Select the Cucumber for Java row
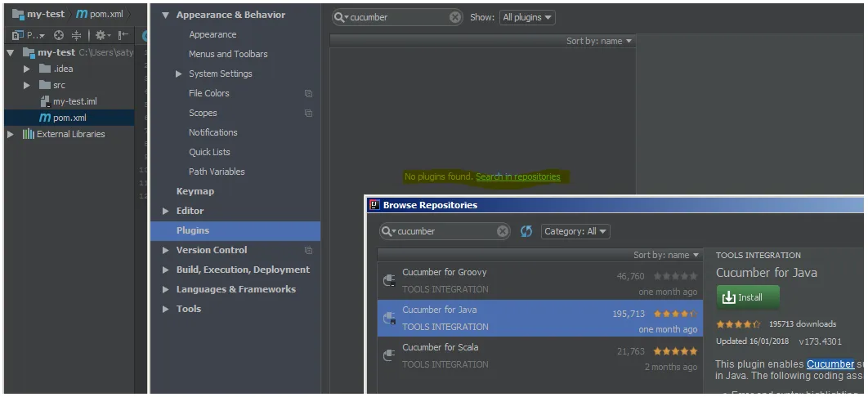 539,319
